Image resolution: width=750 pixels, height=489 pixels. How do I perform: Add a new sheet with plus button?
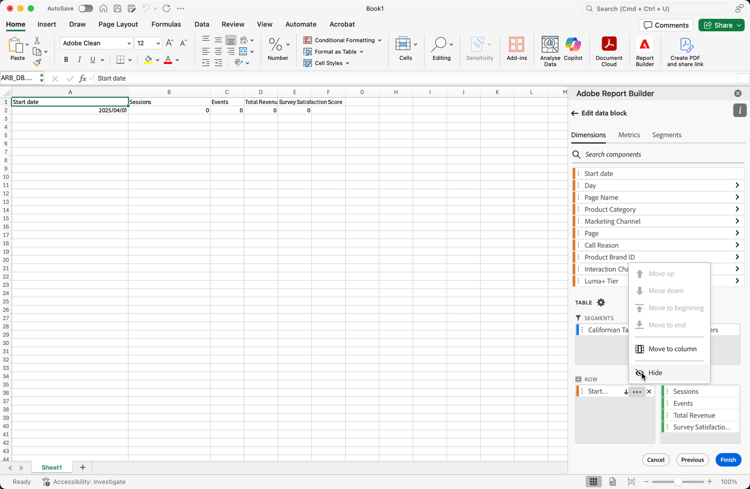pyautogui.click(x=82, y=467)
